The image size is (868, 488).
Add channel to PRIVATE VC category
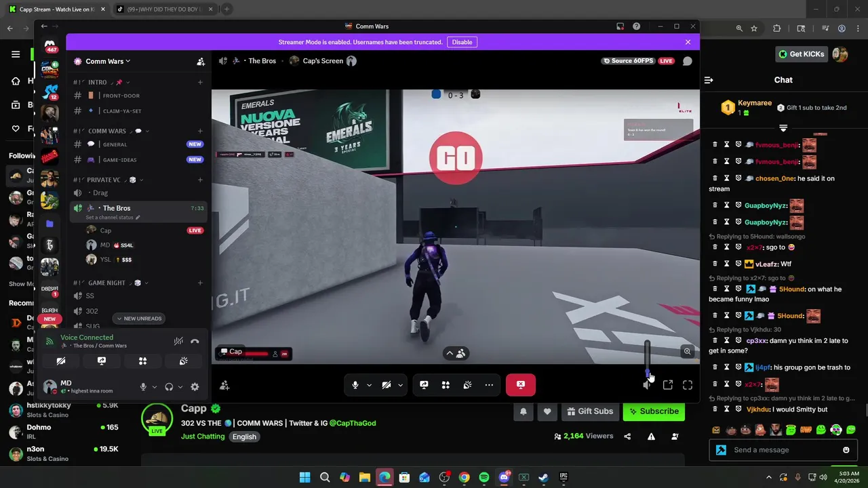[200, 180]
